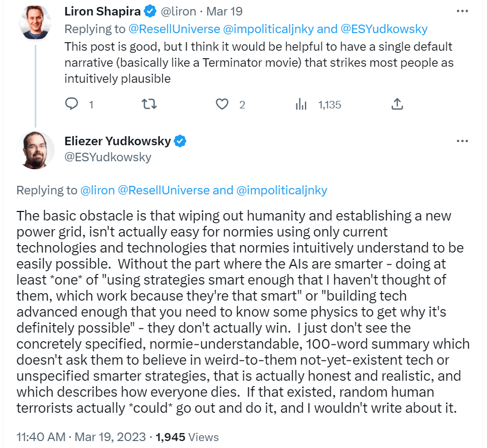Open Liron Shapira display name link
Image resolution: width=487 pixels, height=448 pixels.
[103, 12]
